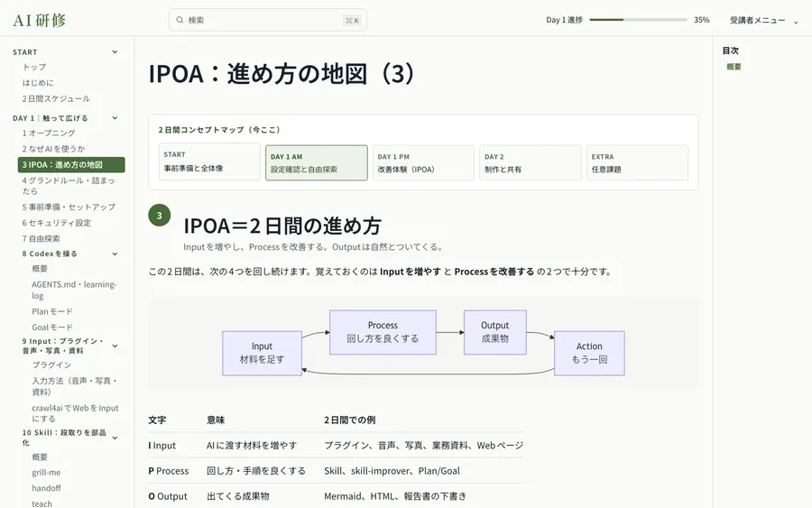
Task: Click the Process diagram node
Action: pos(383,332)
